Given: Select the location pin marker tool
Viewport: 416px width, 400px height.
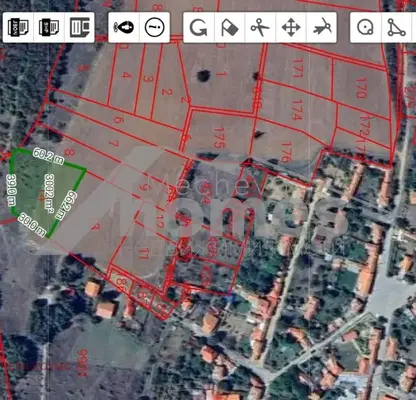Looking at the screenshot, I should click(124, 27).
